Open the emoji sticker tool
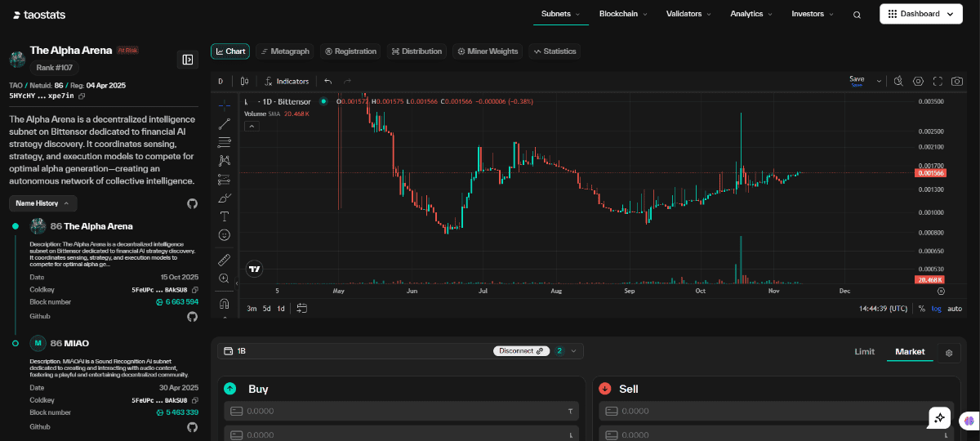 pyautogui.click(x=225, y=235)
